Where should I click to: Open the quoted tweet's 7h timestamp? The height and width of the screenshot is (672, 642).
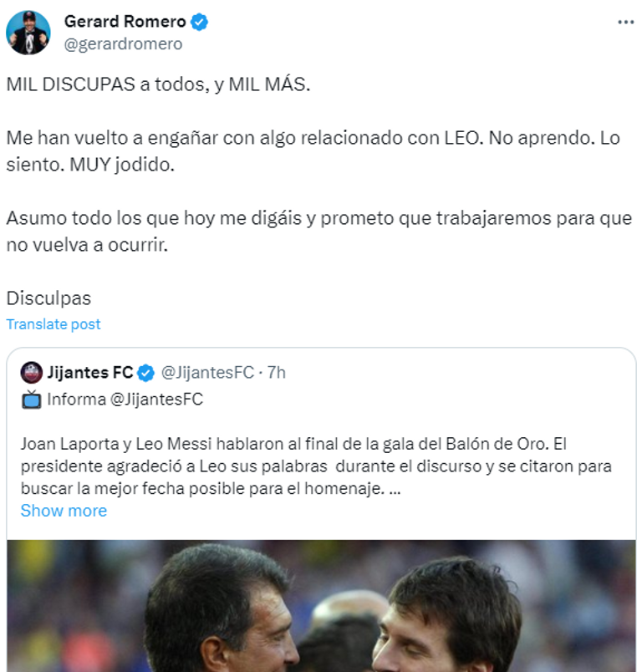[276, 372]
